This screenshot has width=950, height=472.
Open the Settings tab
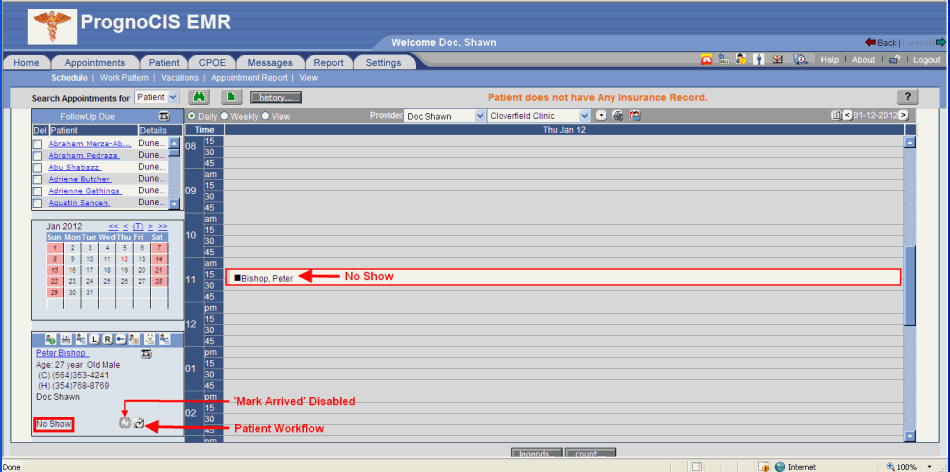(384, 62)
